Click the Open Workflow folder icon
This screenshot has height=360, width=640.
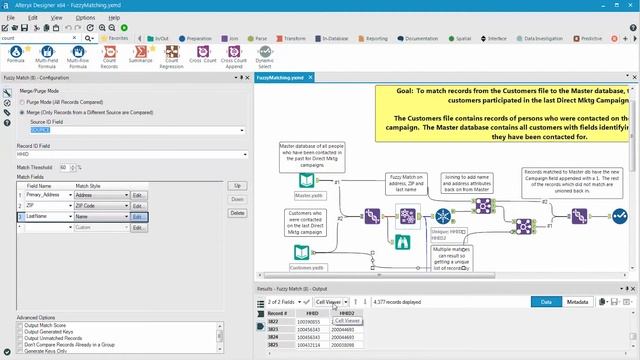15,28
